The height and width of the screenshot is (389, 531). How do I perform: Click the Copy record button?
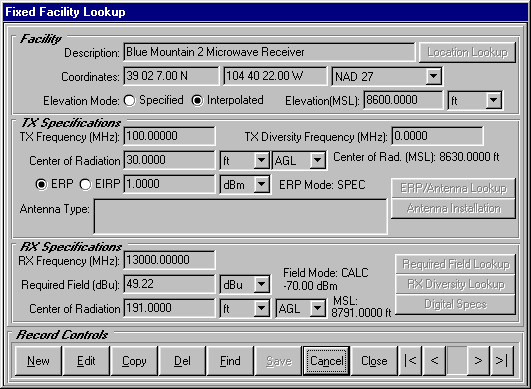[x=134, y=361]
